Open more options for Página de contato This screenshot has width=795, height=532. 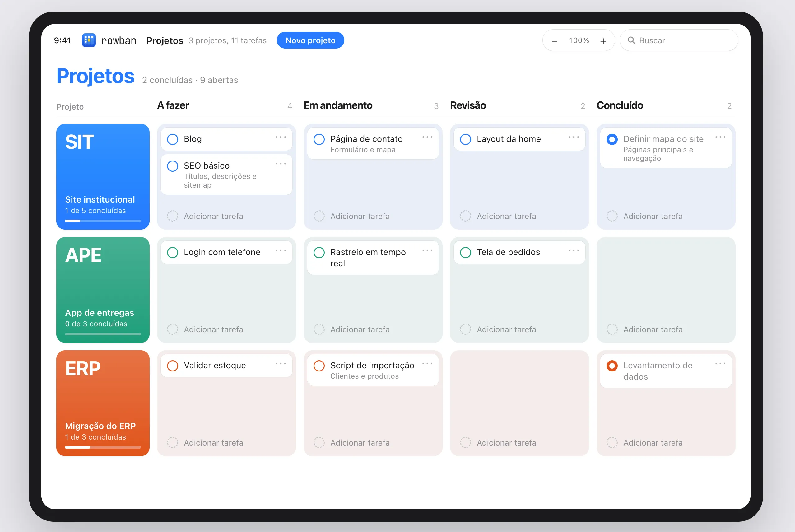(x=427, y=137)
